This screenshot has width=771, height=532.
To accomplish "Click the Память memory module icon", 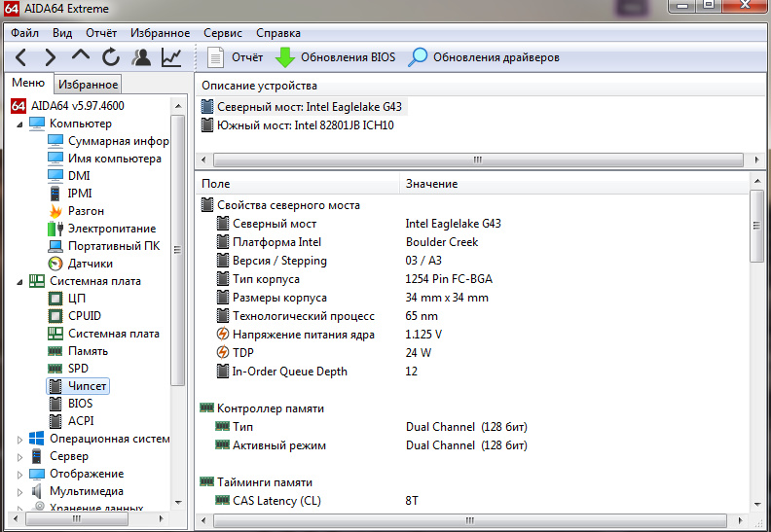I will 55,351.
